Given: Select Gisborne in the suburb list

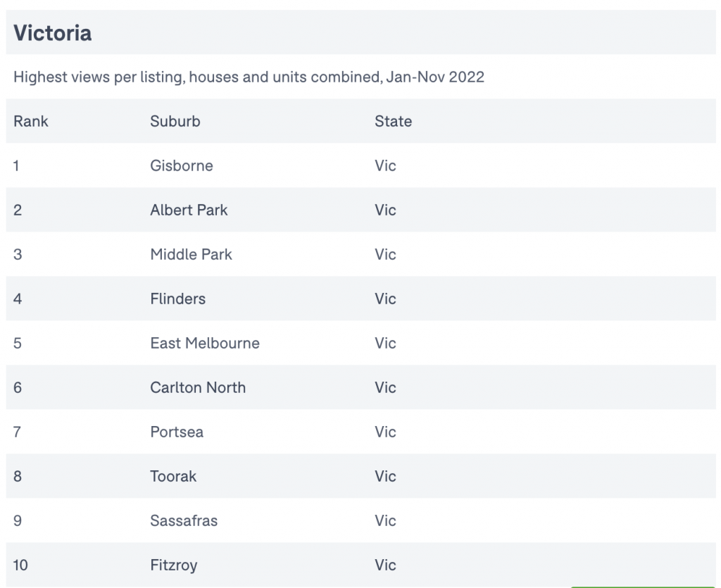Looking at the screenshot, I should coord(182,165).
